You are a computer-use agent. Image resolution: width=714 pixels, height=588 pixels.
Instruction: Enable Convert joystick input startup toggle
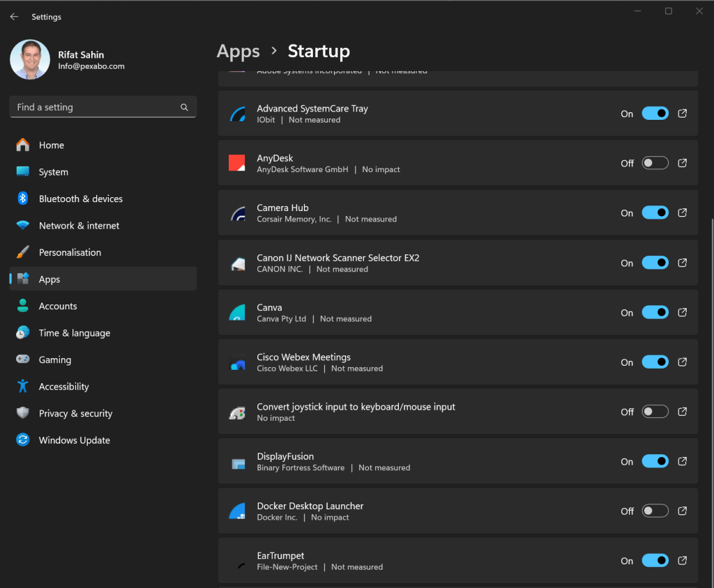point(655,412)
